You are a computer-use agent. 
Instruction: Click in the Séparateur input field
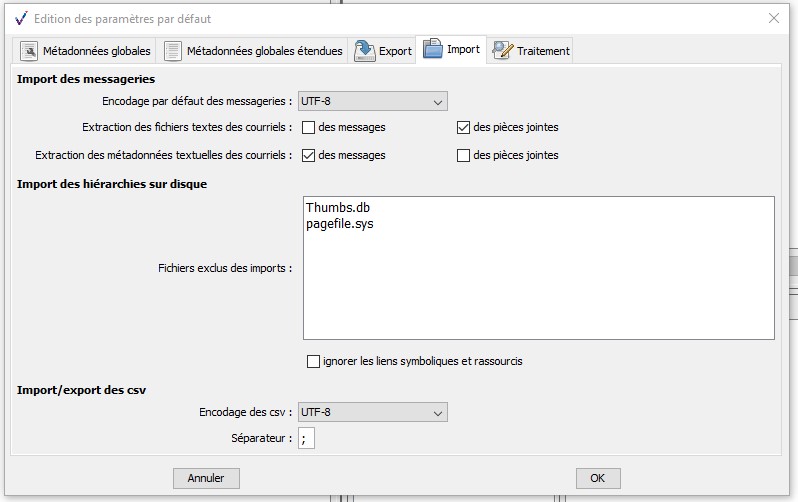[x=306, y=438]
